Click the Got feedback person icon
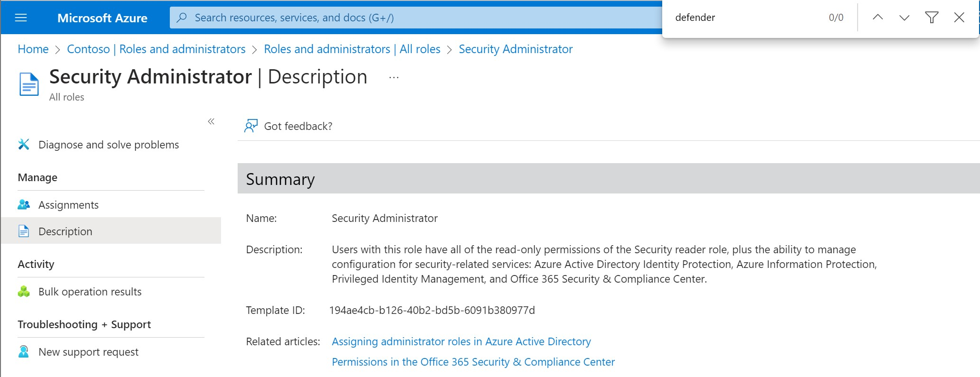Viewport: 980px width, 377px height. 251,126
